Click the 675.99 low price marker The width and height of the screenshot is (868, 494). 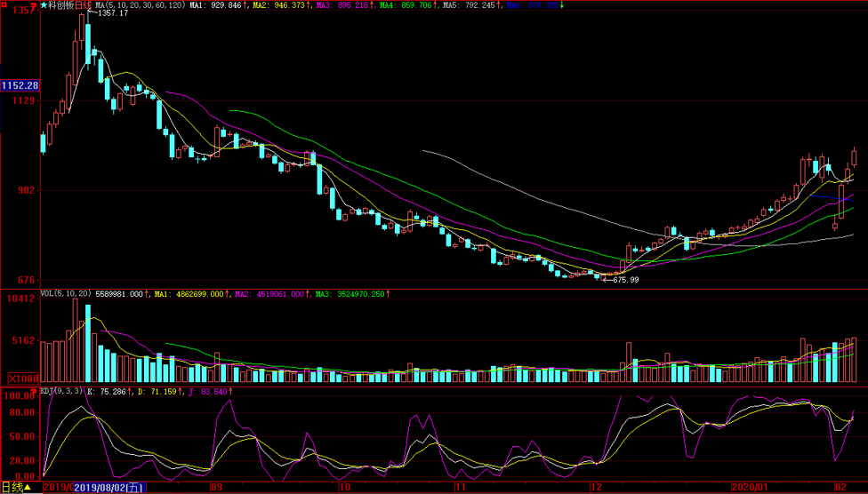click(624, 280)
